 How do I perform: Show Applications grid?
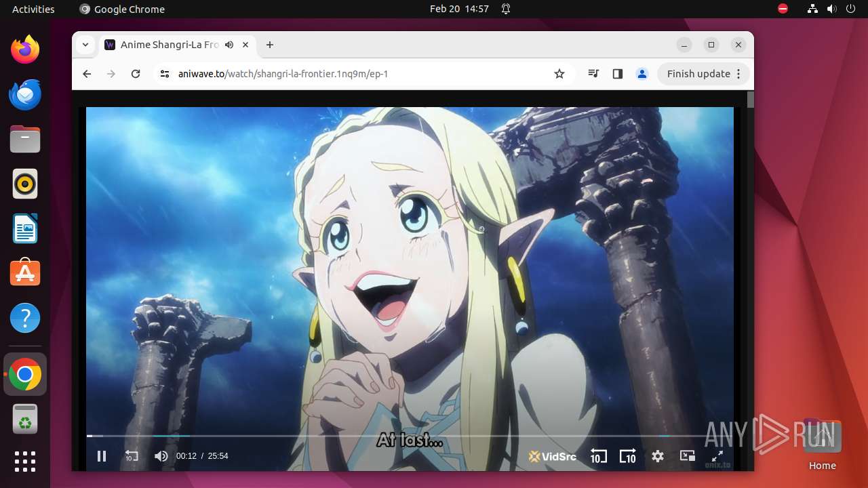coord(25,462)
